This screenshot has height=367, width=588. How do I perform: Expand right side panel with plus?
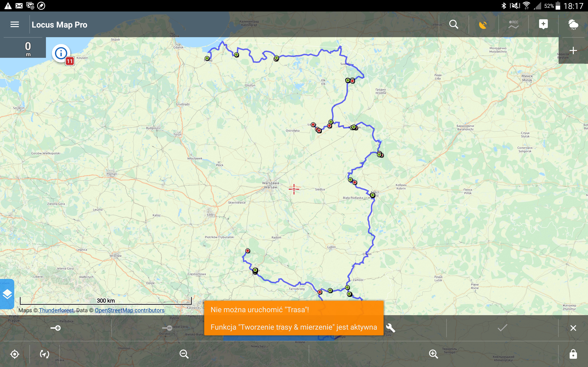[x=573, y=51]
